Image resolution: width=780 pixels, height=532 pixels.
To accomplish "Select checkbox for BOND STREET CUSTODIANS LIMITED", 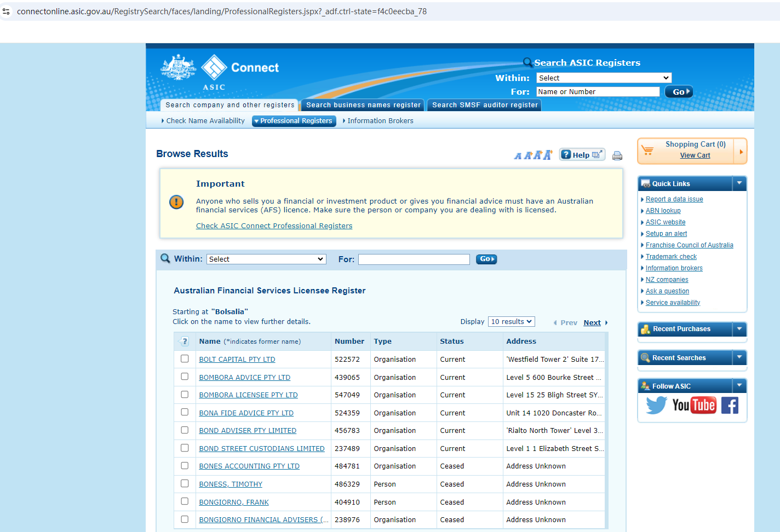I will point(185,448).
